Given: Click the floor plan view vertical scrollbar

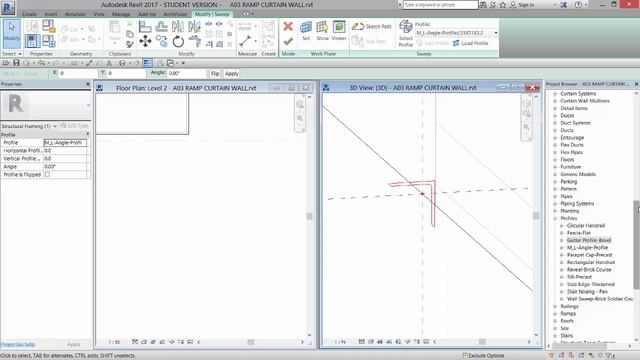Looking at the screenshot, I should 309,216.
